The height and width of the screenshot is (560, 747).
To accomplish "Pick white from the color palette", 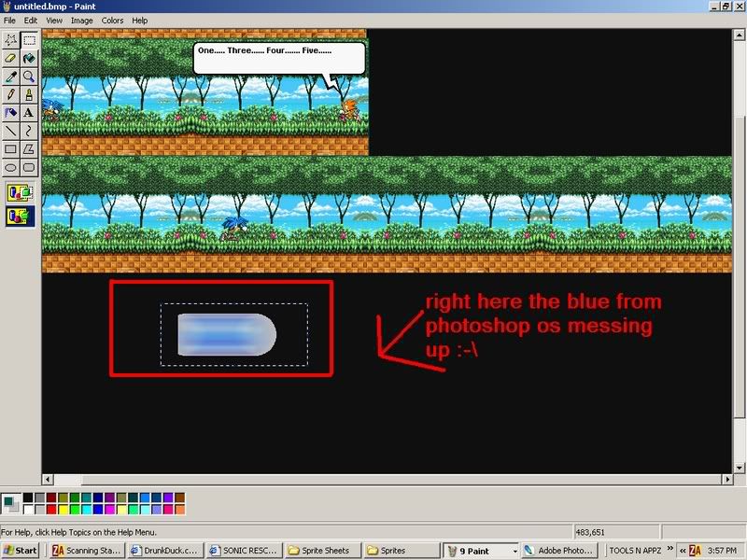I will 28,510.
